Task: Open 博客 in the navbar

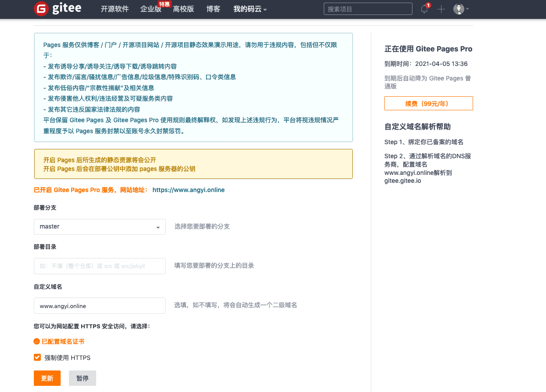Action: pos(213,9)
